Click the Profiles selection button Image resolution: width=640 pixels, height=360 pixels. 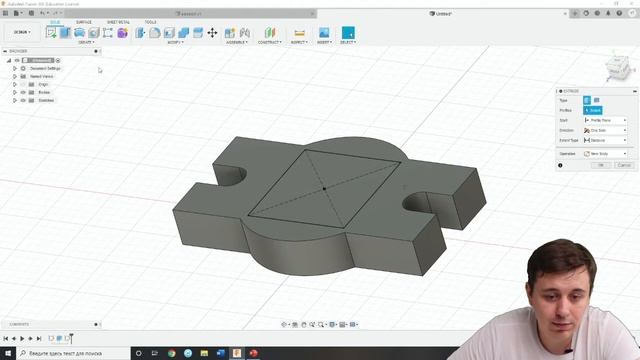tap(593, 110)
